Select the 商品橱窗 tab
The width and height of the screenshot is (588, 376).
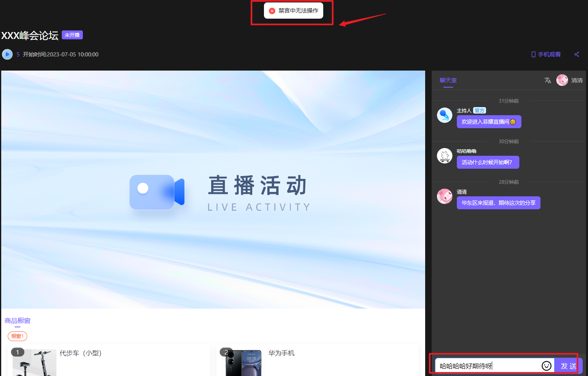[x=17, y=321]
